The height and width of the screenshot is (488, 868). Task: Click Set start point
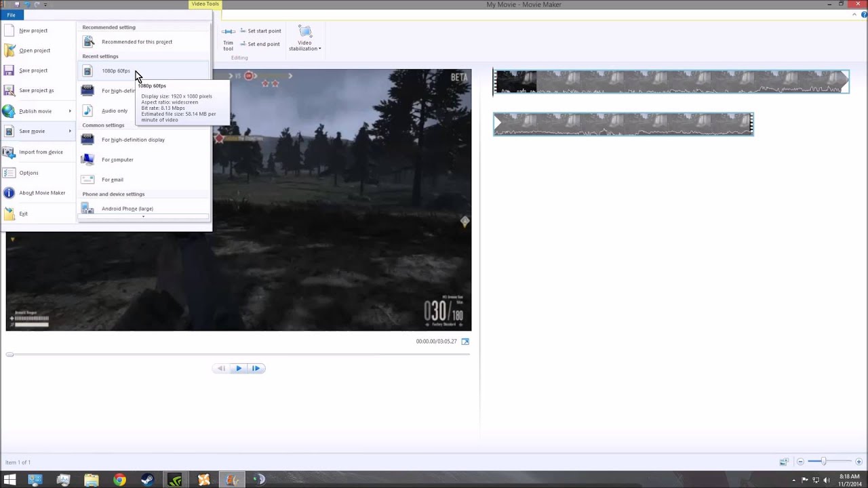click(x=260, y=31)
